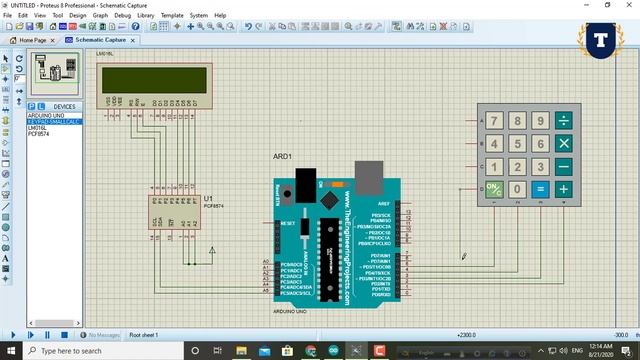
Task: Switch to the Schematic Capture tab
Action: tap(100, 40)
